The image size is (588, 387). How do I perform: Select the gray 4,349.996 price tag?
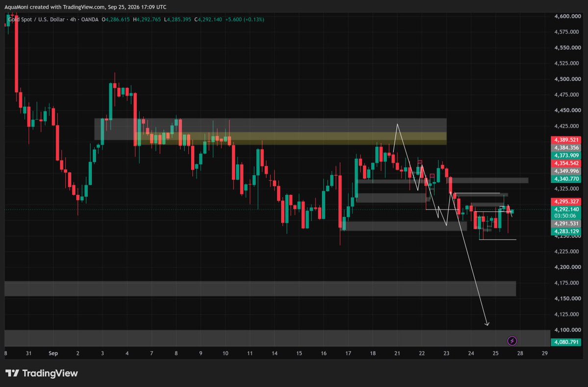(x=566, y=171)
